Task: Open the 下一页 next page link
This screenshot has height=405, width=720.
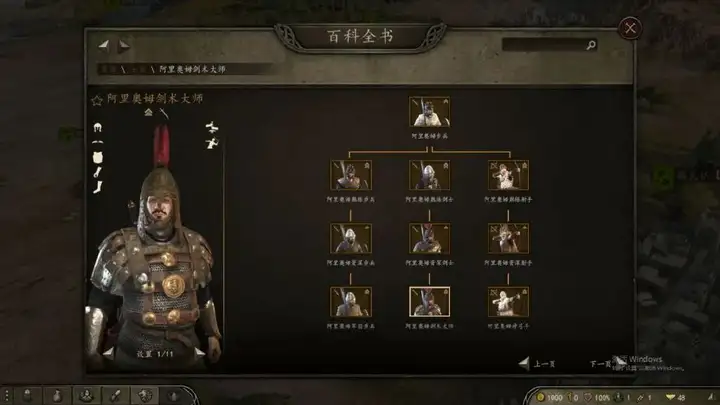Action: pyautogui.click(x=600, y=364)
